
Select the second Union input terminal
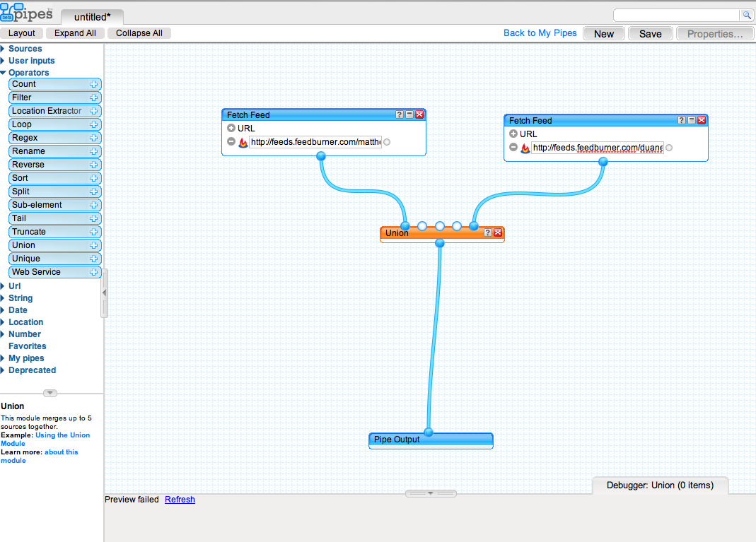[x=422, y=226]
